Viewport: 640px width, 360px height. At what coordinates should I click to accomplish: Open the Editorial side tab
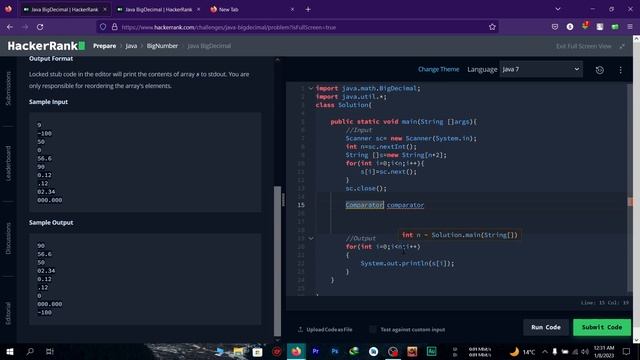8,313
